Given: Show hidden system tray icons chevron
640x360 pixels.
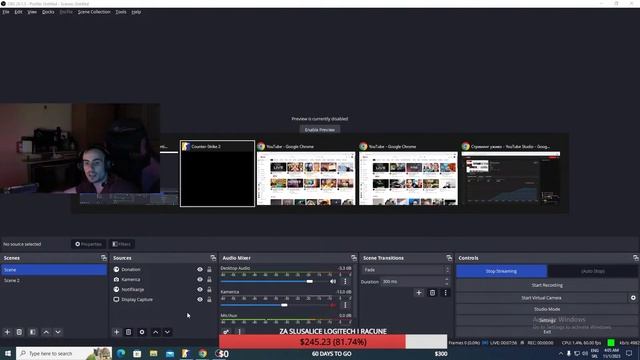Looking at the screenshot, I should coord(560,353).
